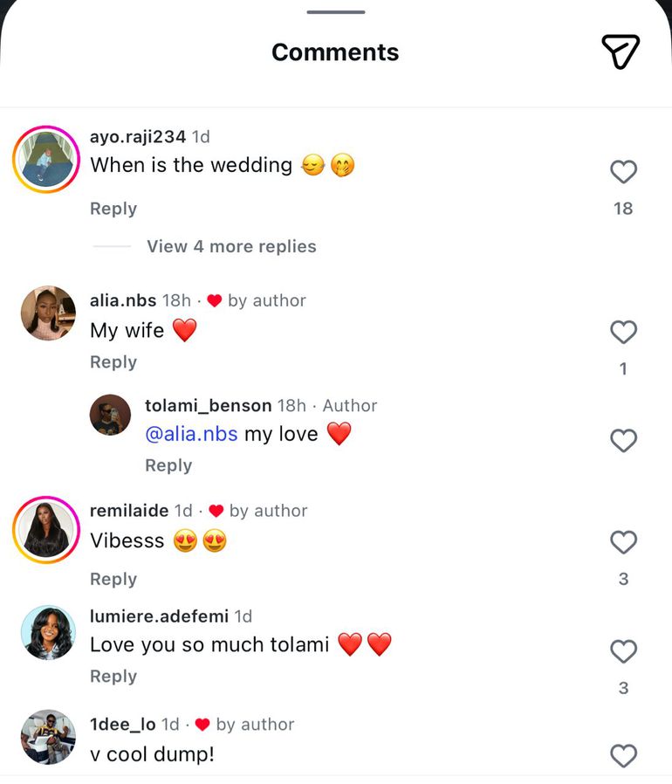The height and width of the screenshot is (784, 672).
Task: Tap the share paper-plane icon
Action: coord(621,52)
